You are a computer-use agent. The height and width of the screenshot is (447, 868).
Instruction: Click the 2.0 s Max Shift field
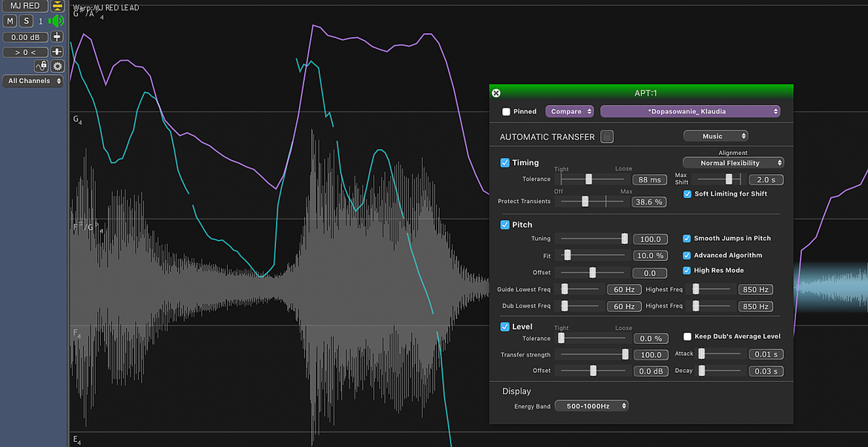click(766, 180)
